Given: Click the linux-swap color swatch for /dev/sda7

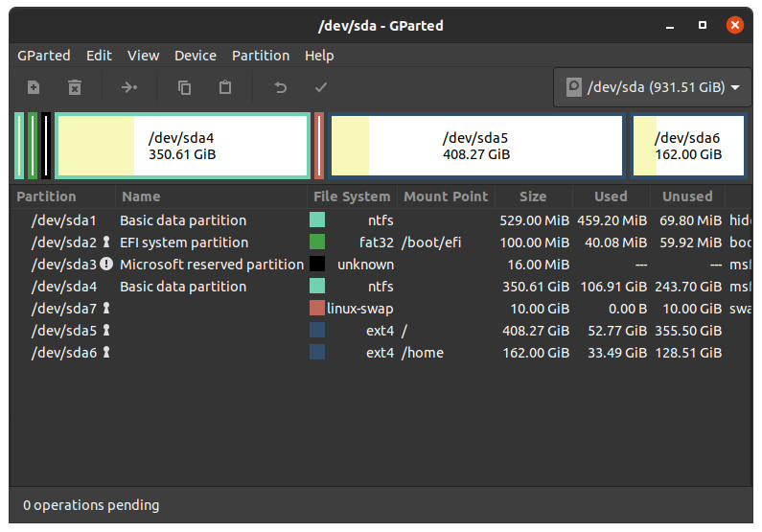Looking at the screenshot, I should coord(317,309).
